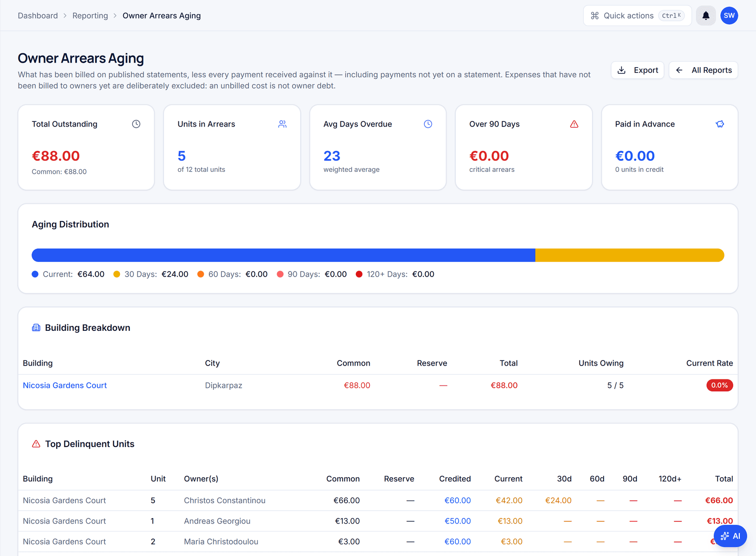
Task: Open Nicosia Gardens Court building link
Action: coord(65,385)
